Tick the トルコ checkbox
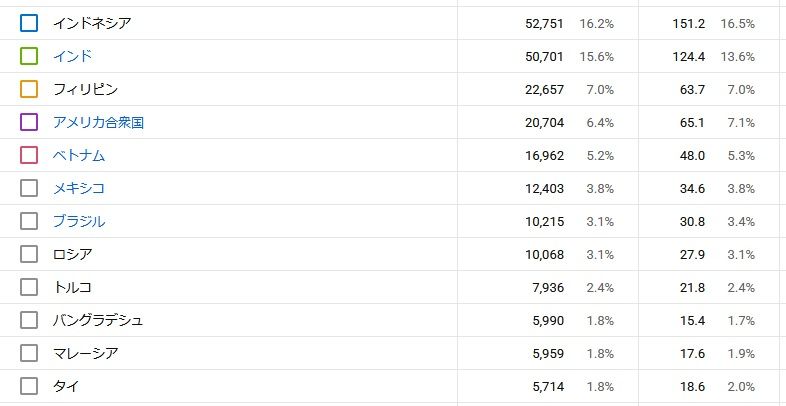 [x=29, y=287]
